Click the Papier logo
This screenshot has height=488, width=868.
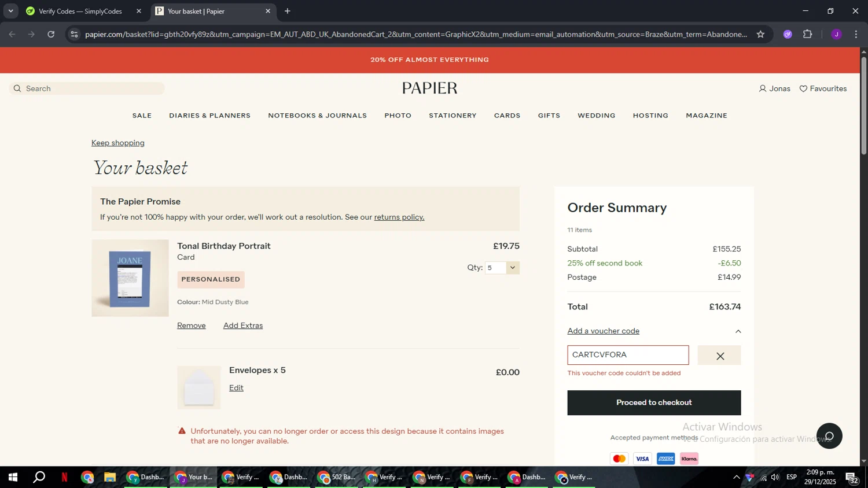point(430,88)
